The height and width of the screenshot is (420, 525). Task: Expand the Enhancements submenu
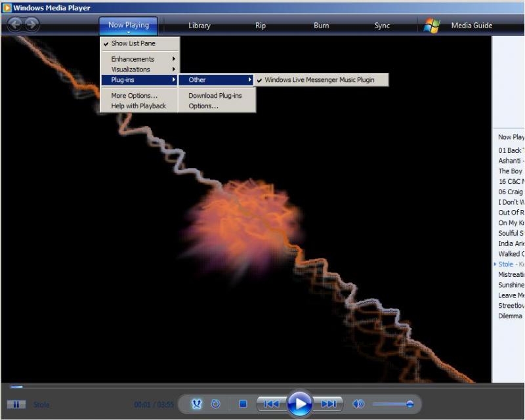click(140, 59)
